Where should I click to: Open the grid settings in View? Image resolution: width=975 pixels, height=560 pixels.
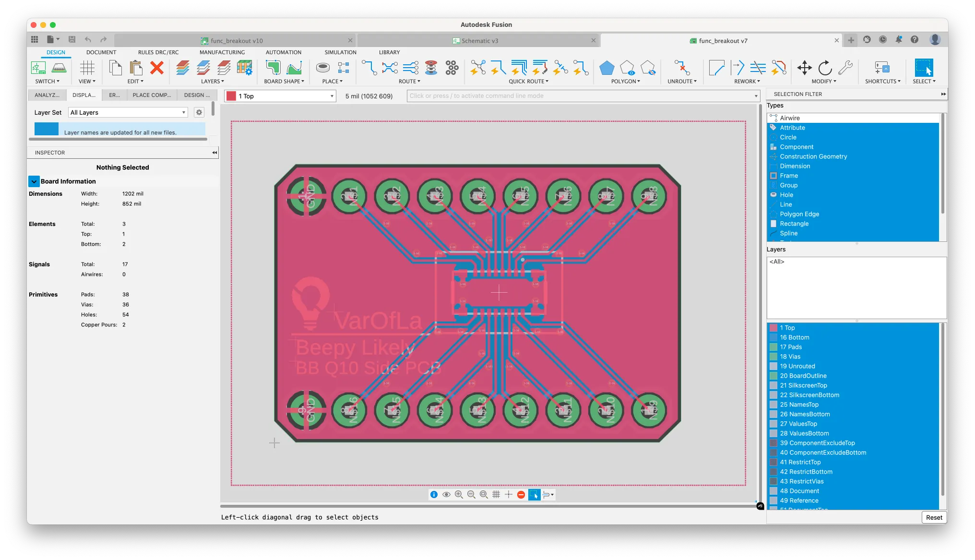[87, 68]
